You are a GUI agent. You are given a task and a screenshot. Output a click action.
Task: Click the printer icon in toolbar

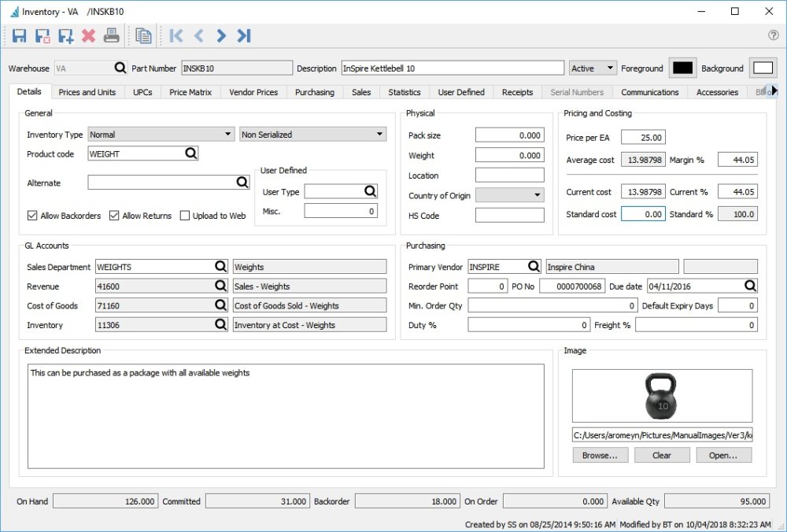coord(112,35)
